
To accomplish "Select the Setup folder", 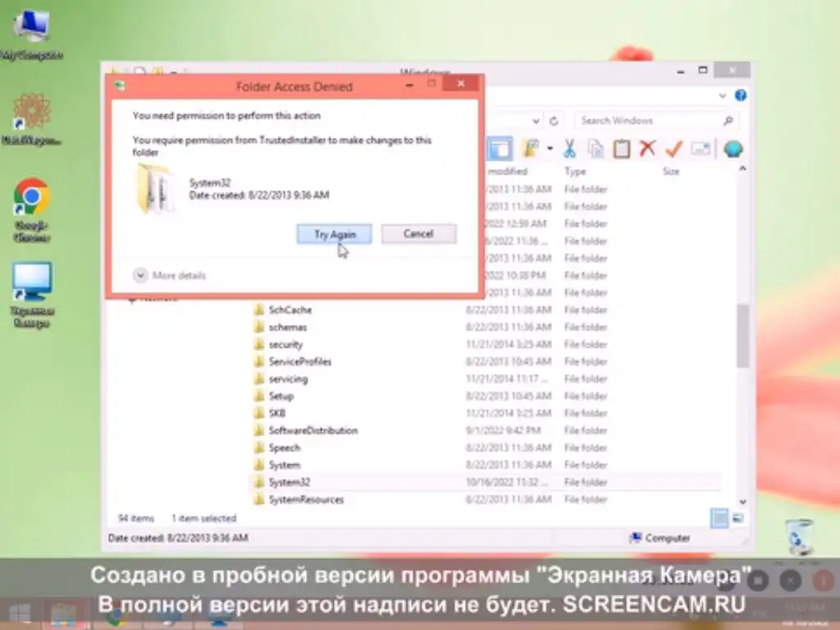I will 281,396.
